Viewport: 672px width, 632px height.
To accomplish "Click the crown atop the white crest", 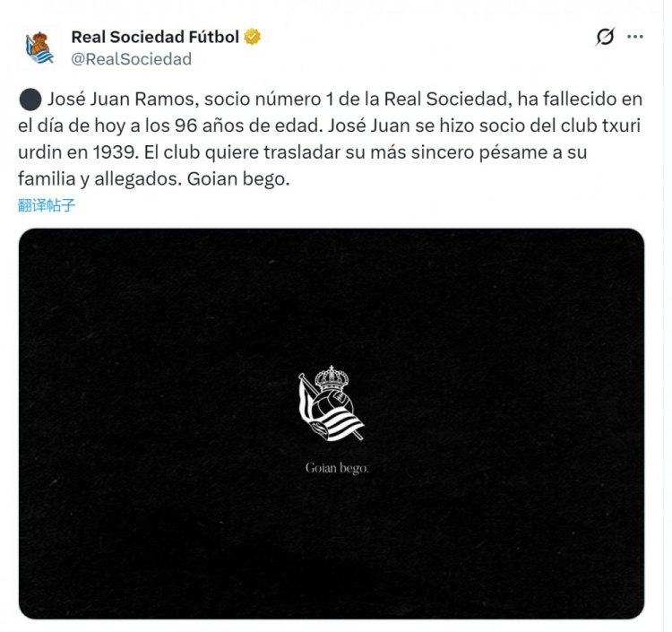I will 332,377.
